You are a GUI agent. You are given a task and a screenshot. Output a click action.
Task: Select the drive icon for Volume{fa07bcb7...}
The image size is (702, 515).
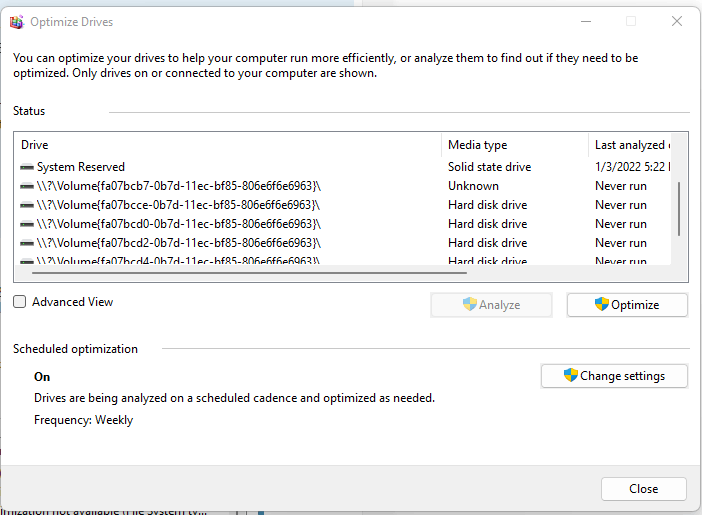[27, 186]
